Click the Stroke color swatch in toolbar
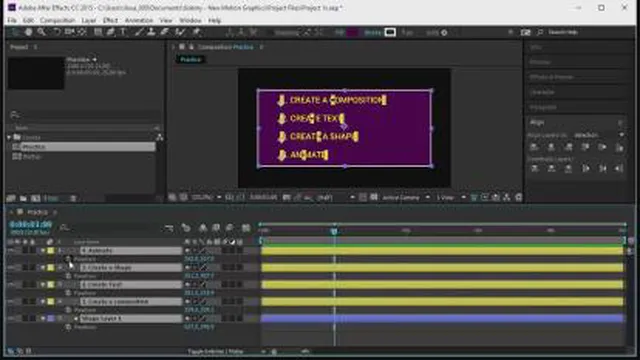The image size is (640, 360). 390,32
